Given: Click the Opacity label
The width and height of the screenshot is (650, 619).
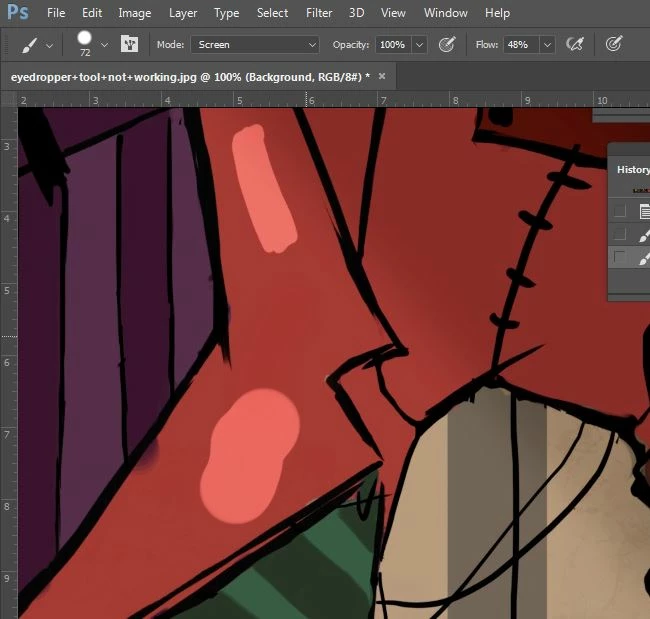Looking at the screenshot, I should click(x=351, y=45).
